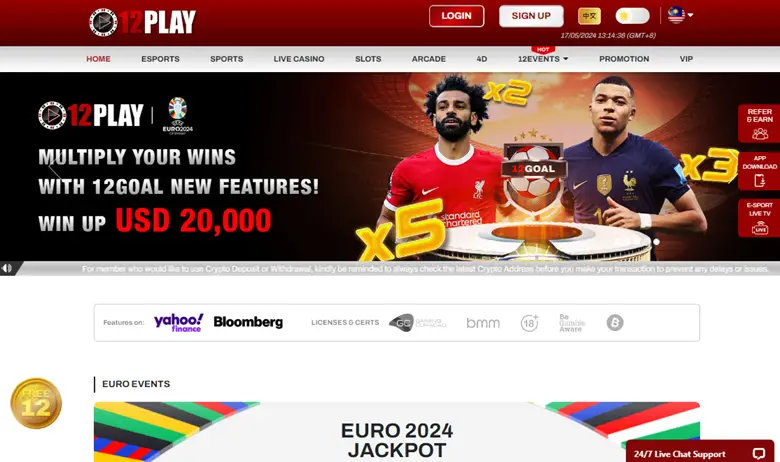Screen dimensions: 780x462
Task: Open the App Download side icon
Action: coord(759,171)
